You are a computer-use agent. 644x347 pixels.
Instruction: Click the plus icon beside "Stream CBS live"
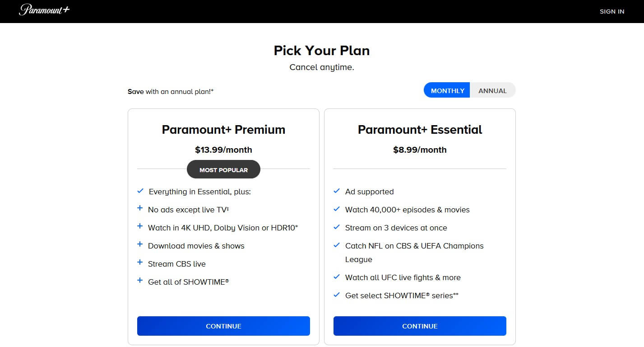click(x=139, y=262)
